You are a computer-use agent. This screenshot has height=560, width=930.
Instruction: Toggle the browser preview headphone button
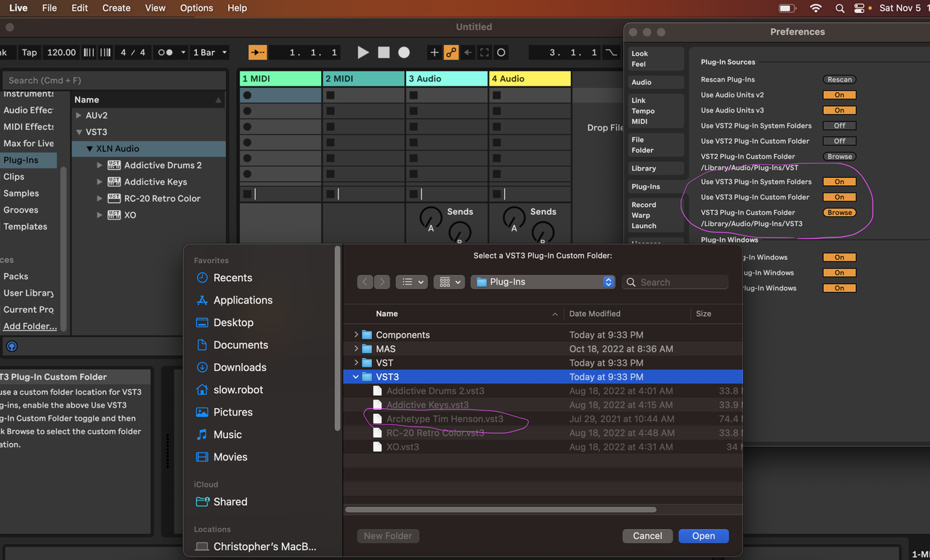(x=12, y=346)
